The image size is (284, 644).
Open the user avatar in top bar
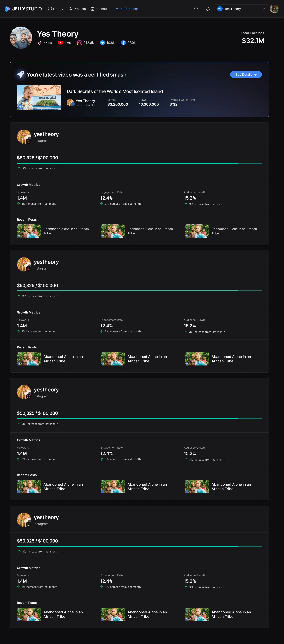pos(274,9)
